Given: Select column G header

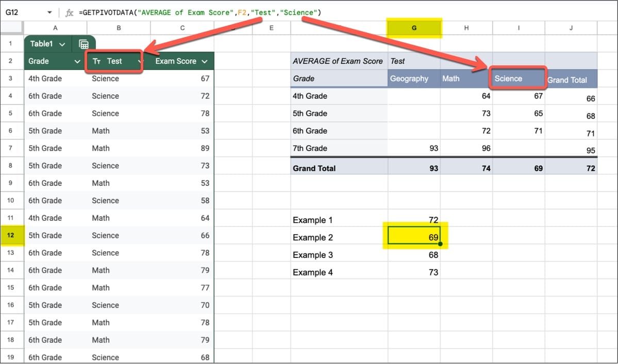Looking at the screenshot, I should pyautogui.click(x=414, y=28).
